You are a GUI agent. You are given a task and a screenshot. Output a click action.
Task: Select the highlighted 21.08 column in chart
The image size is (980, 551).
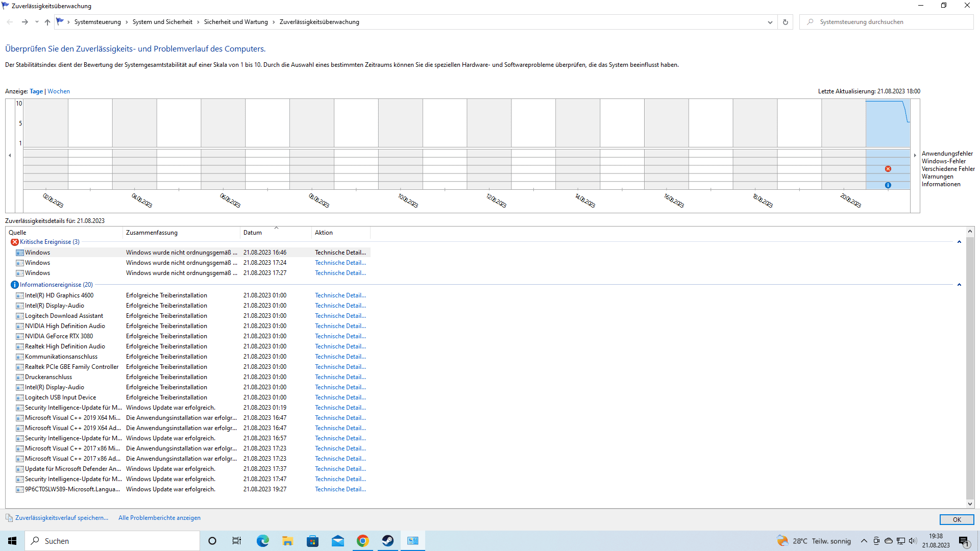tap(888, 144)
